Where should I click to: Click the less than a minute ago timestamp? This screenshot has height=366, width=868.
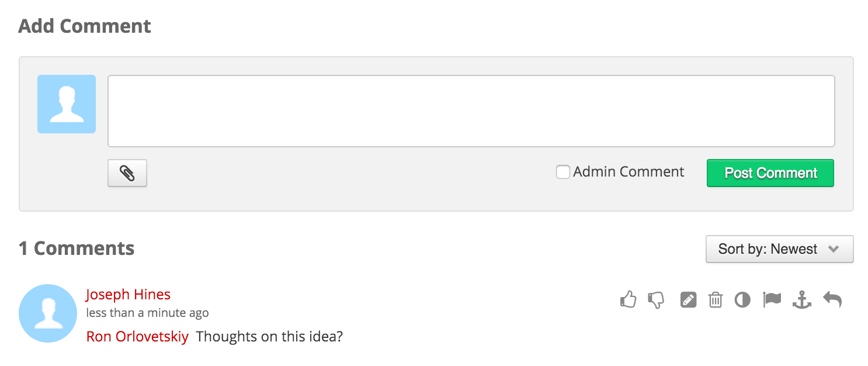(147, 313)
